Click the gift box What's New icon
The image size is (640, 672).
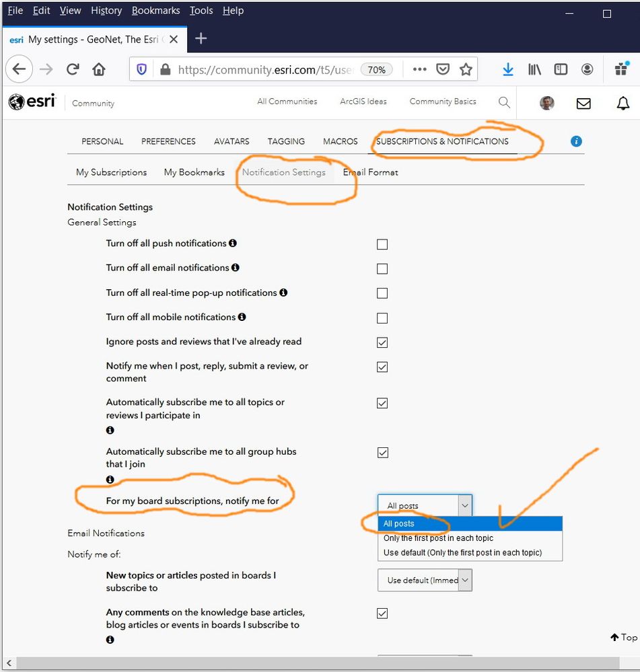[x=622, y=69]
